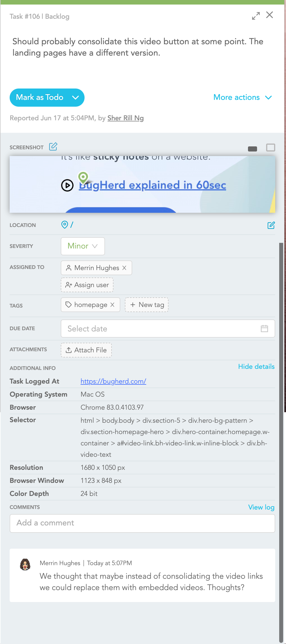Focus the Add a comment field
The image size is (286, 644).
[x=142, y=523]
